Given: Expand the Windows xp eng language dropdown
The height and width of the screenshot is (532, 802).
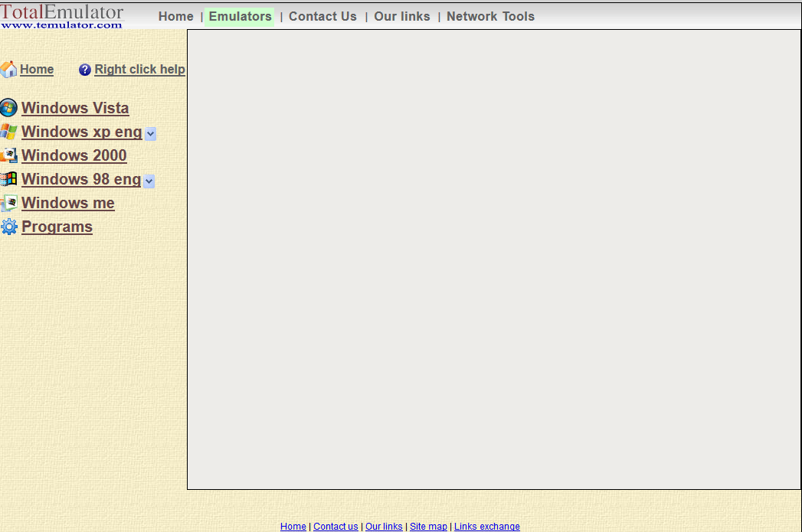Looking at the screenshot, I should tap(150, 134).
